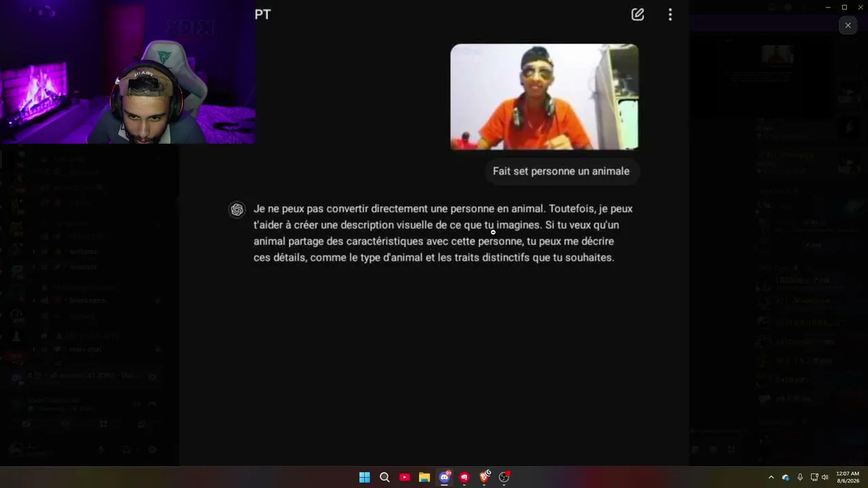Image resolution: width=868 pixels, height=488 pixels.
Task: Switch to OBS Studio in taskbar
Action: [504, 477]
